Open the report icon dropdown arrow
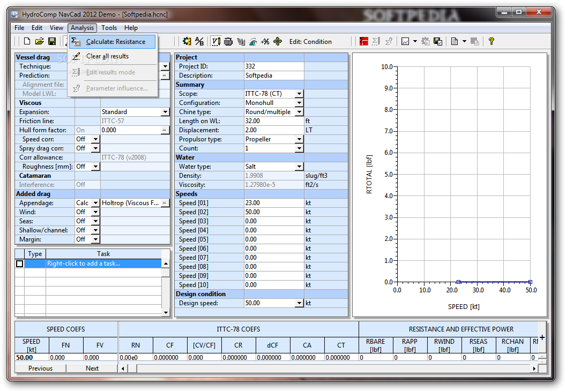566x392 pixels. click(464, 41)
